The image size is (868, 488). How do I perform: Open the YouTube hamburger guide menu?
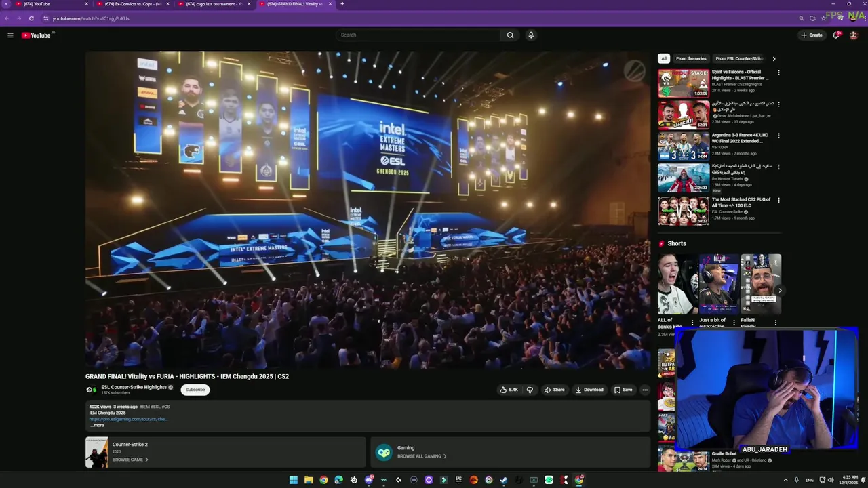coord(10,35)
